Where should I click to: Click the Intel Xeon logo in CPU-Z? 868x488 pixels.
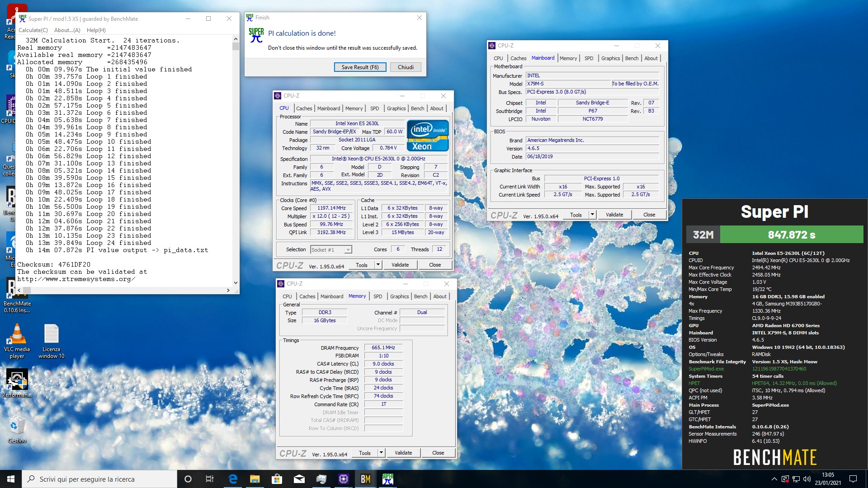pyautogui.click(x=428, y=135)
